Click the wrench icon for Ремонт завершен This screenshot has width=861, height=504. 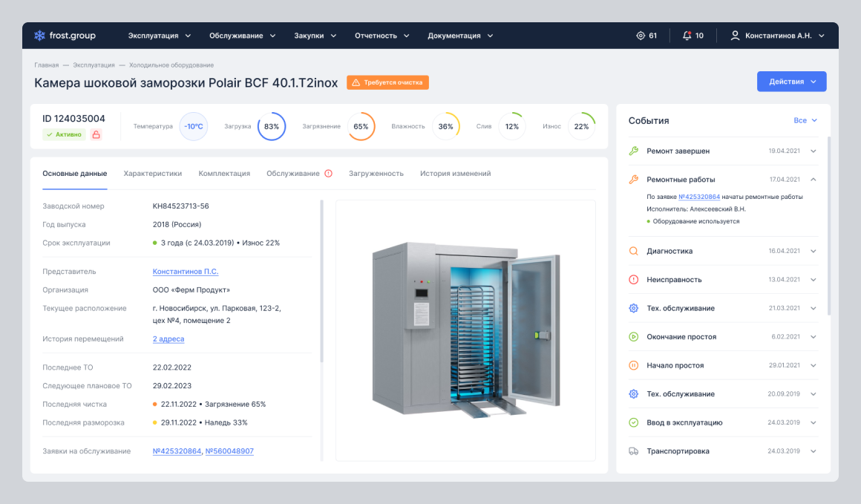coord(634,151)
